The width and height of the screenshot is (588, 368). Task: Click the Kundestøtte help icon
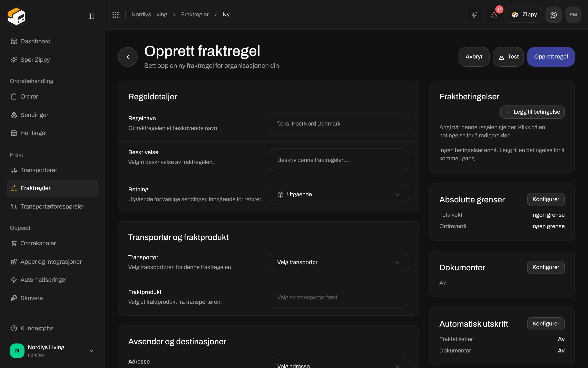[x=14, y=328]
